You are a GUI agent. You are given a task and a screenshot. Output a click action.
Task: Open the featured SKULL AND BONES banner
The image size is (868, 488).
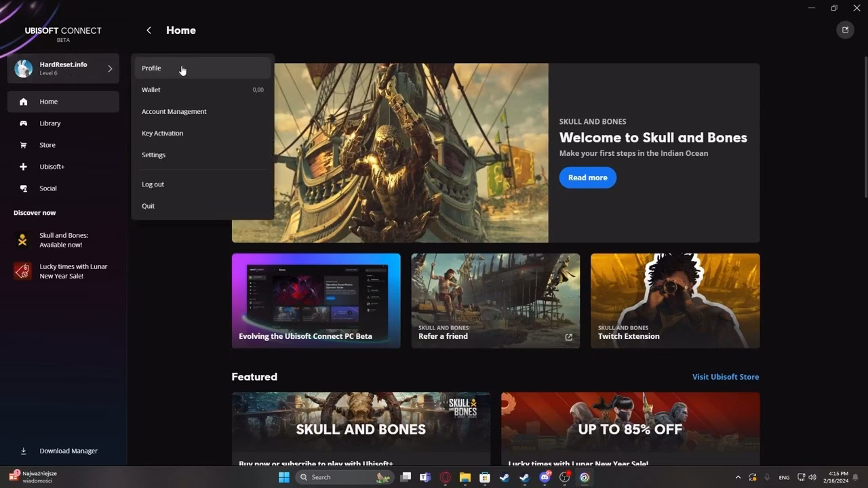pos(361,428)
